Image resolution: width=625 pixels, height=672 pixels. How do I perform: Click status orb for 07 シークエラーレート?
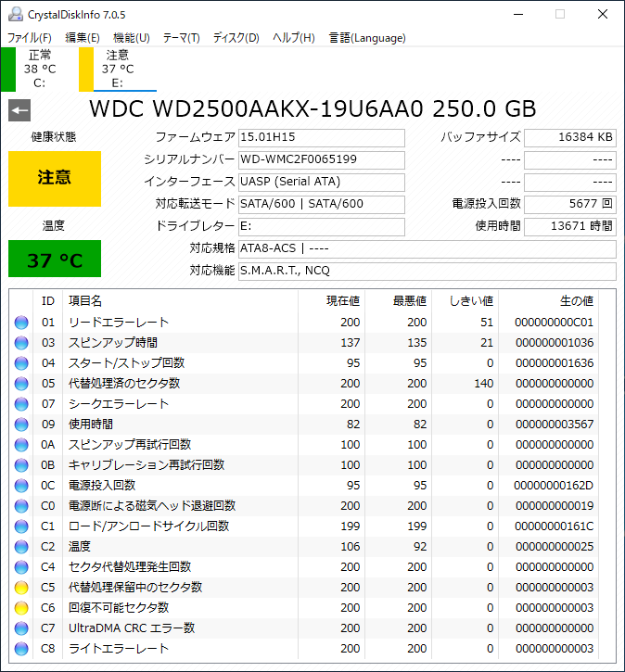pos(21,404)
